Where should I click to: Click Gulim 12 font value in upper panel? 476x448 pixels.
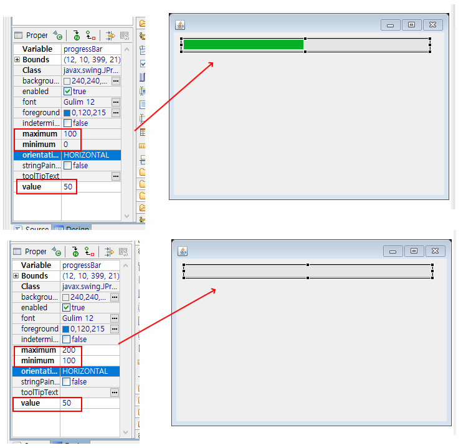click(x=79, y=102)
